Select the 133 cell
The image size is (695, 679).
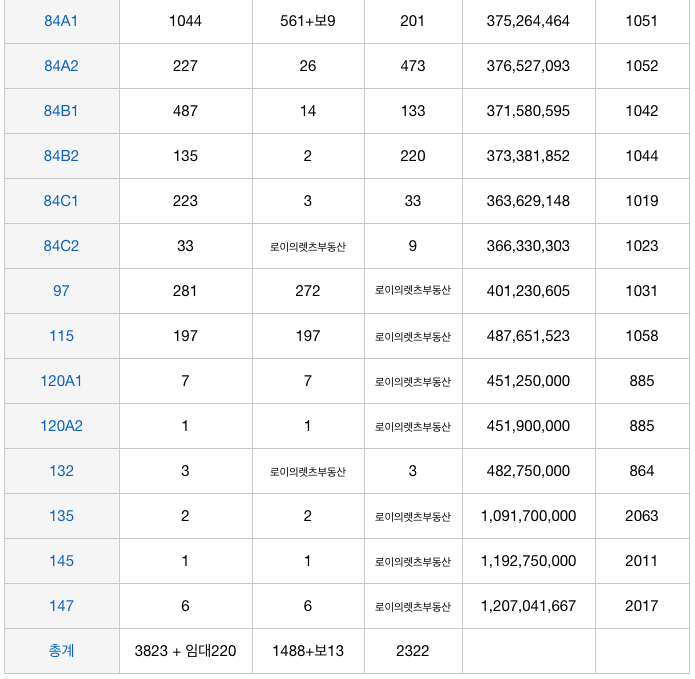[x=413, y=111]
